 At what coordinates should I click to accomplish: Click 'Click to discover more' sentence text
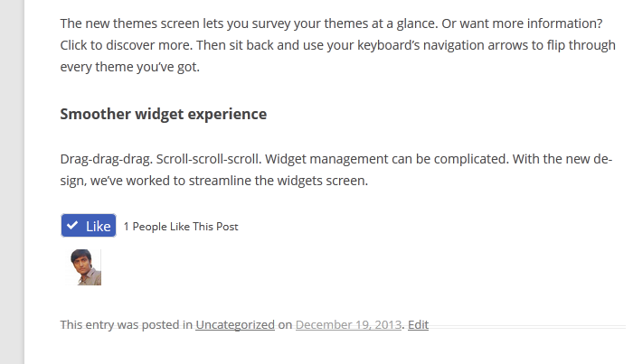point(127,45)
